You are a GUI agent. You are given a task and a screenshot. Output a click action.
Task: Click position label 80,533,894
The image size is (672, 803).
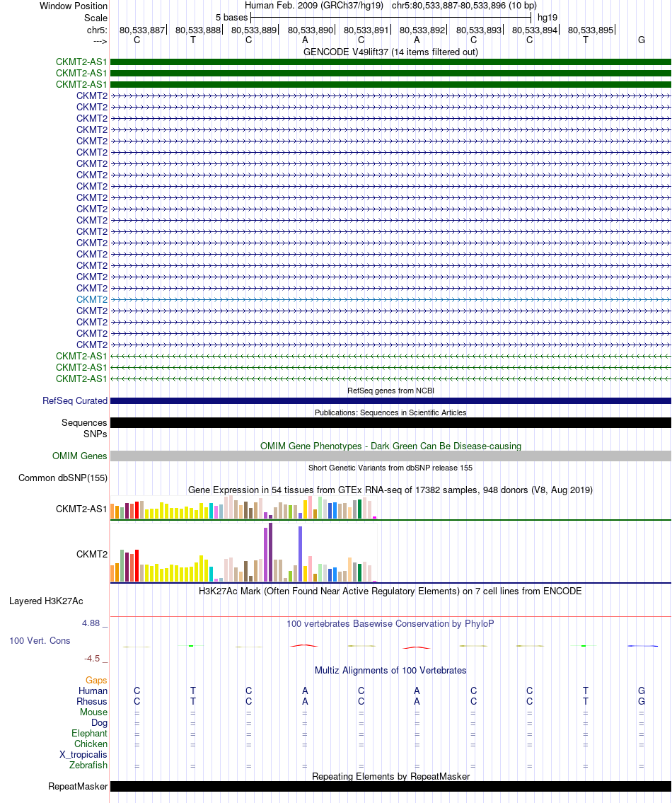[x=534, y=30]
